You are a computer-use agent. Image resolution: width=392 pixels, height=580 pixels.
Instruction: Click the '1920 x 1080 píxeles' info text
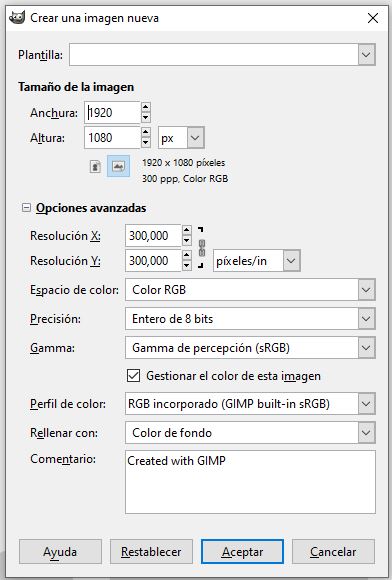tap(183, 163)
